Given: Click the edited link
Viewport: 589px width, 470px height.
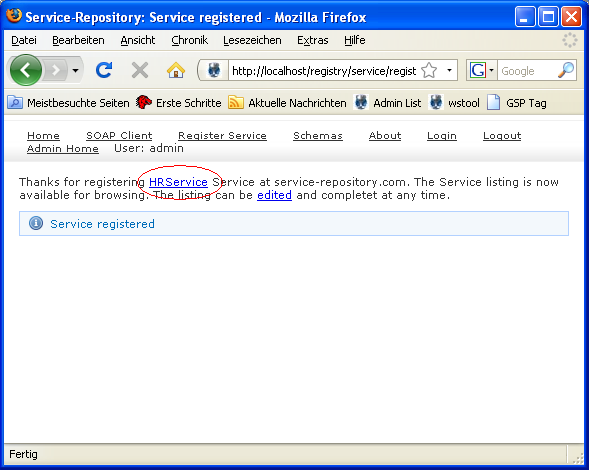Looking at the screenshot, I should click(x=274, y=195).
